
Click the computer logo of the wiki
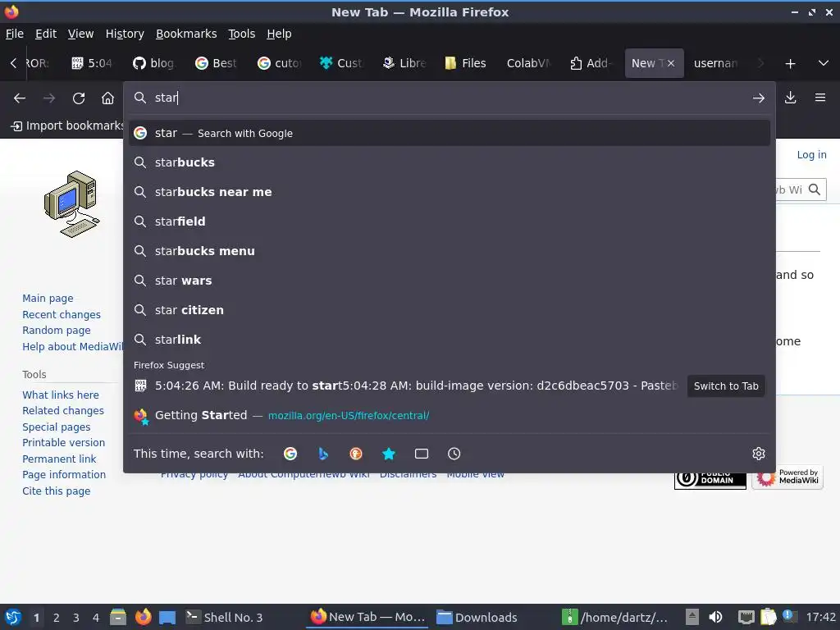[x=72, y=204]
